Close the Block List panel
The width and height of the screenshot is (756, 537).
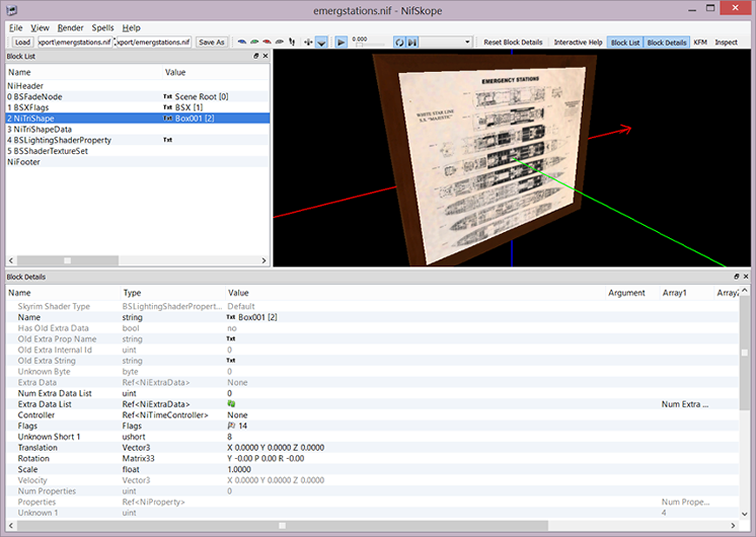click(265, 56)
